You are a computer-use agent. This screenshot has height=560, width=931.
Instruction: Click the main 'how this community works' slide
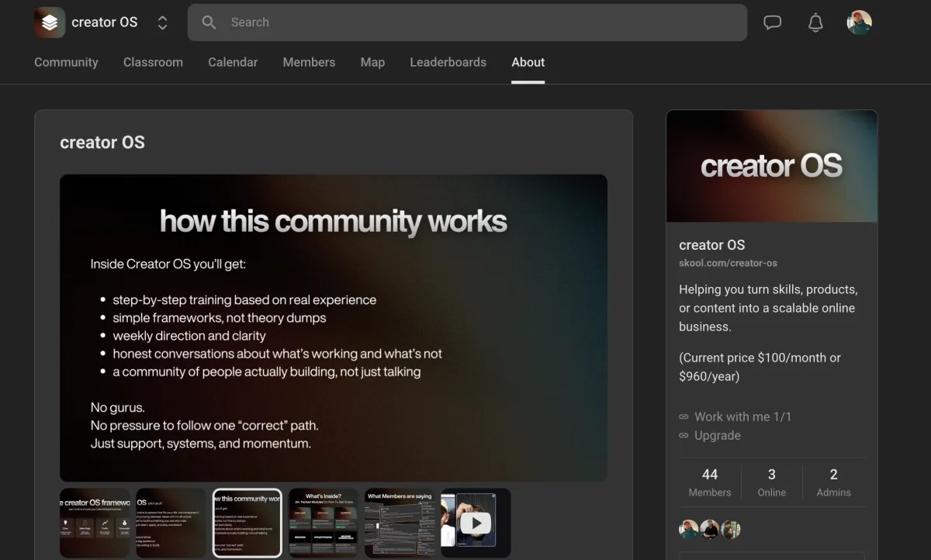(334, 327)
